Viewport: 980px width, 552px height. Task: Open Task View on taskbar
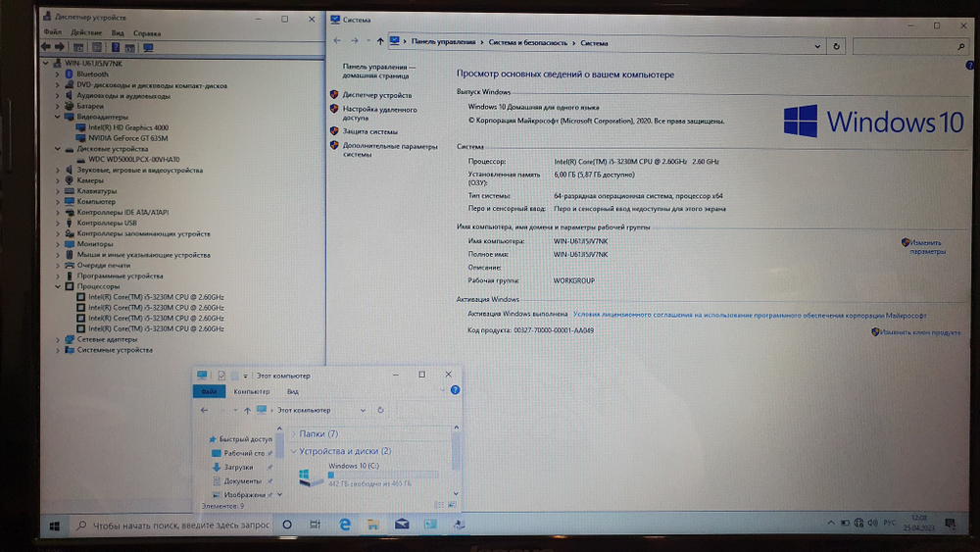coord(315,526)
